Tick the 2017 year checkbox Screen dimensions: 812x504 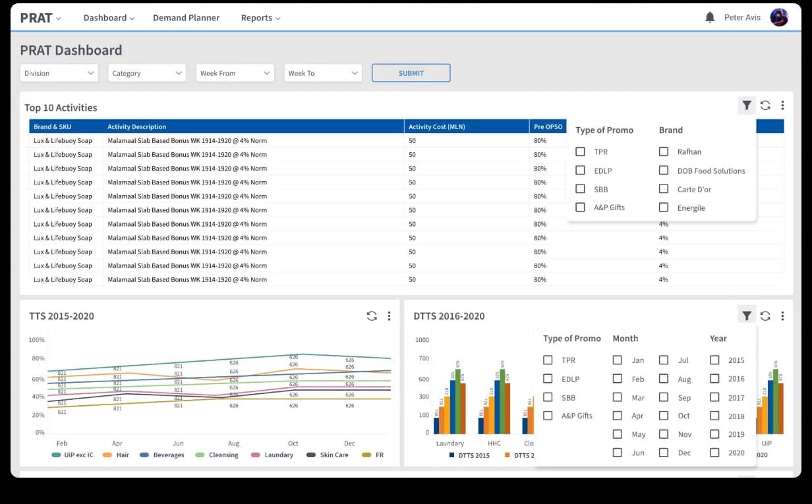(714, 397)
